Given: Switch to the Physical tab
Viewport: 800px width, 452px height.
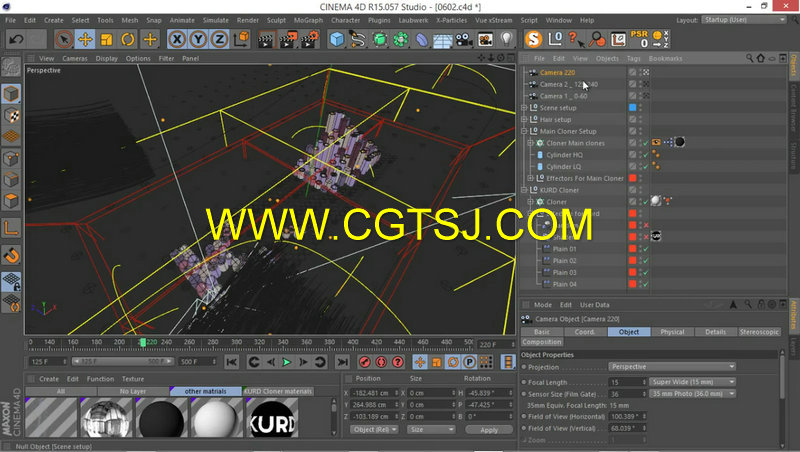Looking at the screenshot, I should point(672,332).
